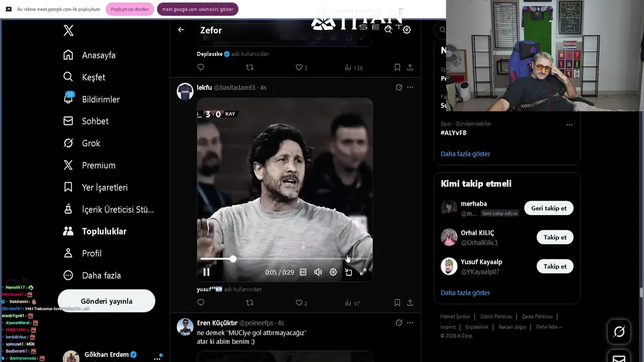The height and width of the screenshot is (362, 644).
Task: Open lekfu profile avatar
Action: click(x=185, y=92)
